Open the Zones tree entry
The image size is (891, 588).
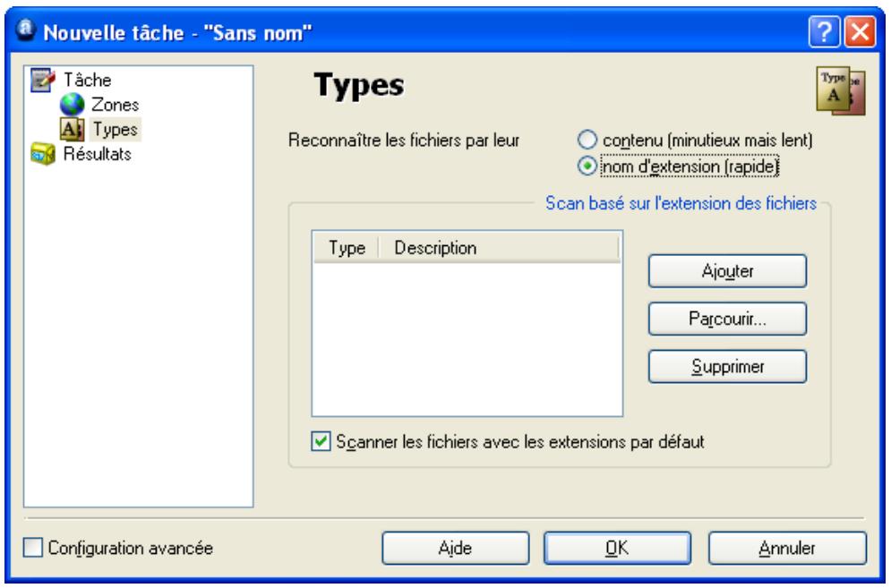tap(115, 105)
